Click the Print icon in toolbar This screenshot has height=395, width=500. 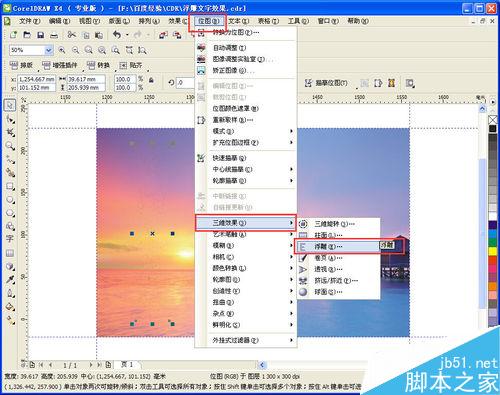tap(54, 35)
